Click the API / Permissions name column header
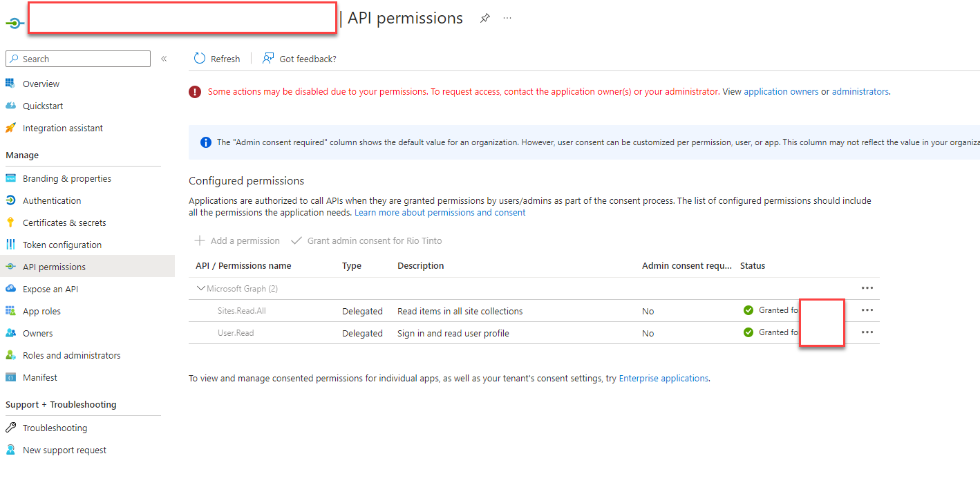 pyautogui.click(x=243, y=265)
